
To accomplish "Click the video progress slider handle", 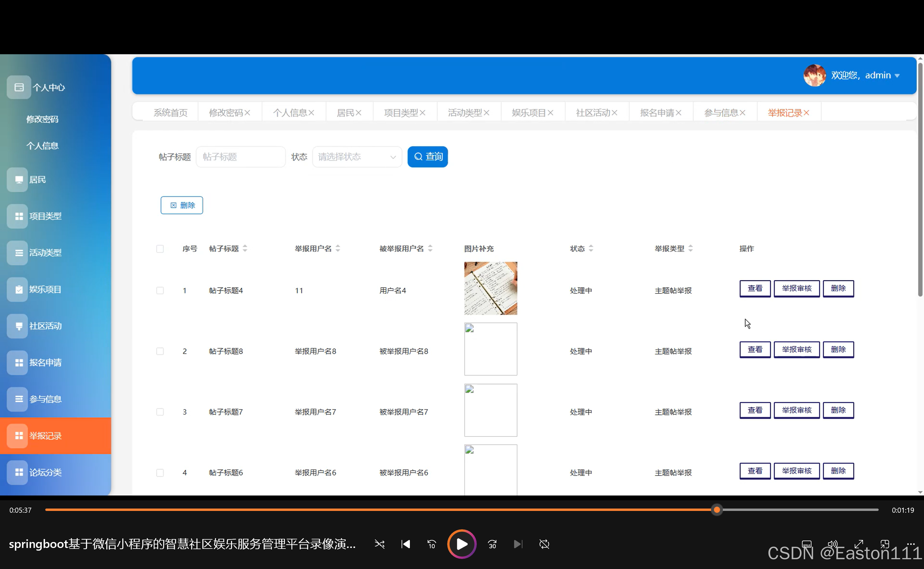I will 717,510.
